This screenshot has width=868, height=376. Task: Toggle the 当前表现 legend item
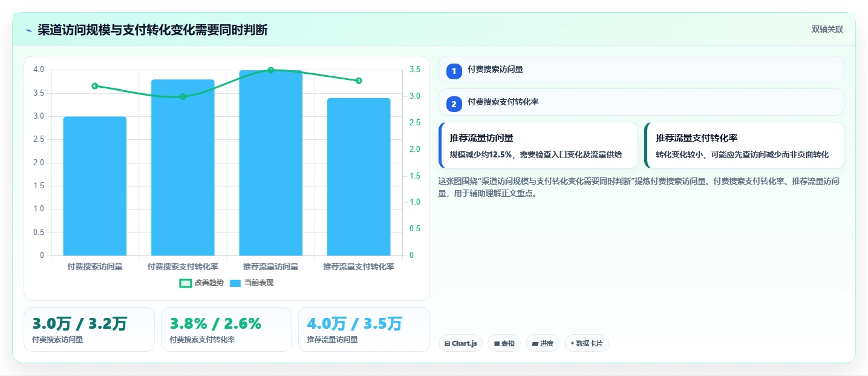252,283
